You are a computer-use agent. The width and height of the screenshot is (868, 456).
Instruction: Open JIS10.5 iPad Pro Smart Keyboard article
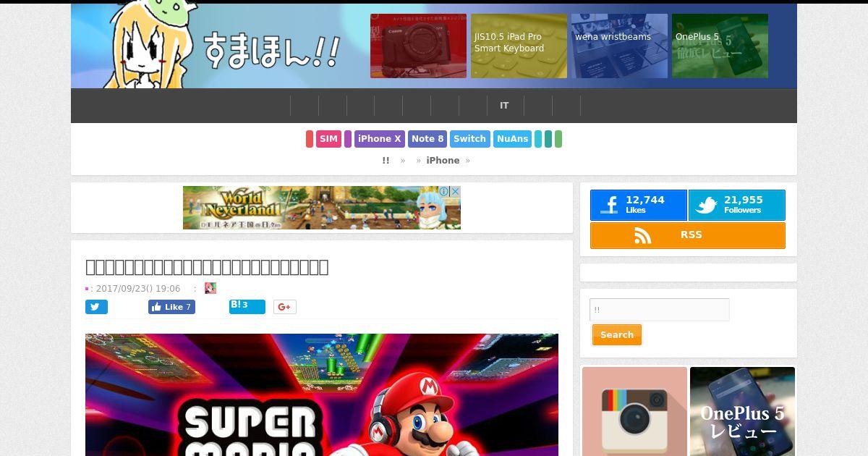(x=519, y=46)
